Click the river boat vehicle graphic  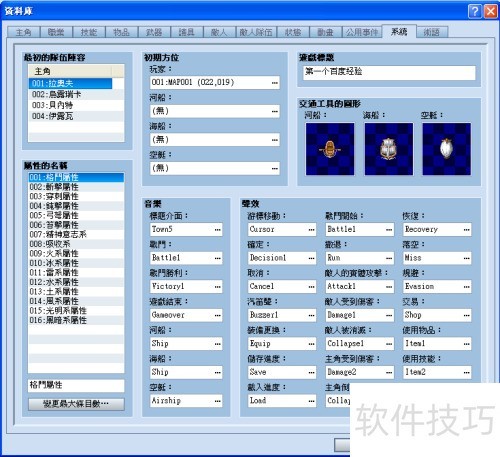pos(330,149)
